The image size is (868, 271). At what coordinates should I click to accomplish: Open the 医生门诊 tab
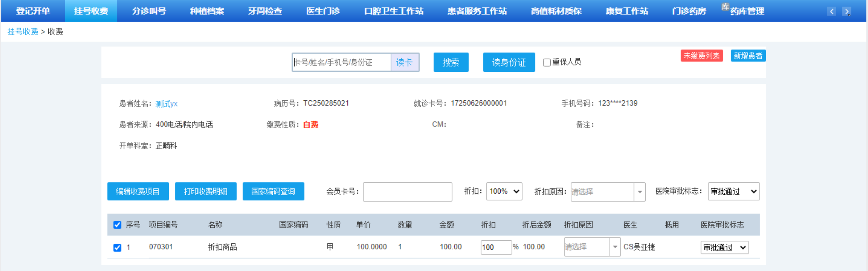[x=323, y=11]
